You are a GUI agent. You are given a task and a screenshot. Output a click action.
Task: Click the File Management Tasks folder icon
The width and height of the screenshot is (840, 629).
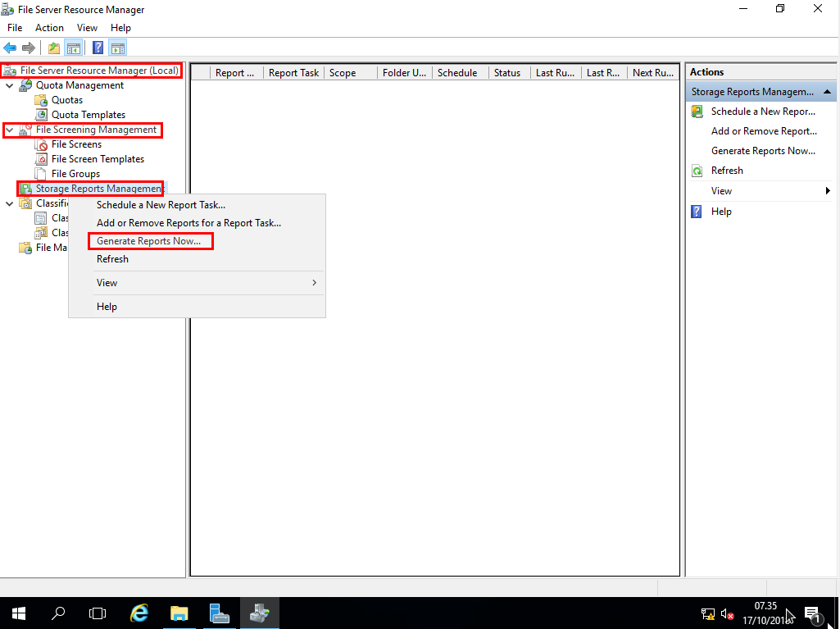25,248
